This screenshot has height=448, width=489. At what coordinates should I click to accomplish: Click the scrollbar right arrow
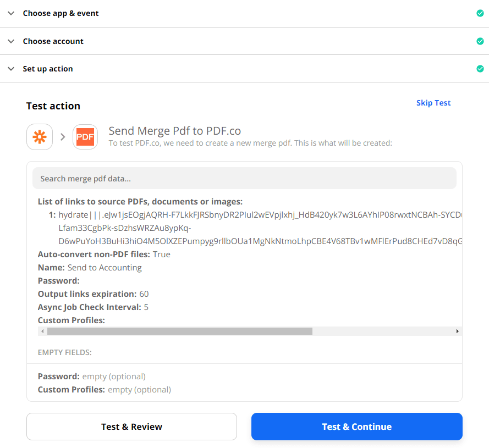[458, 331]
